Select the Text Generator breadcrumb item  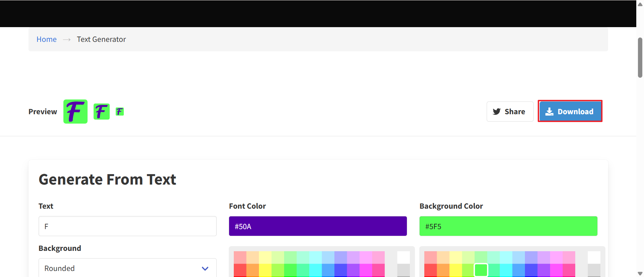(101, 39)
